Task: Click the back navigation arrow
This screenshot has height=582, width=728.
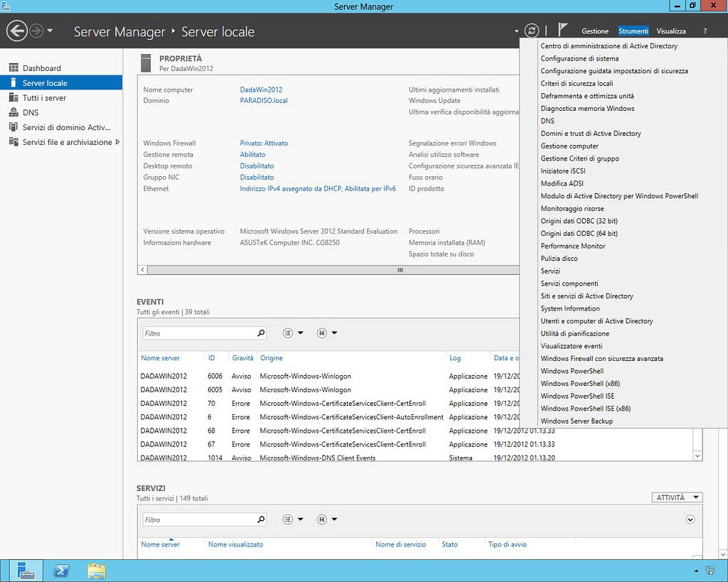Action: (17, 31)
